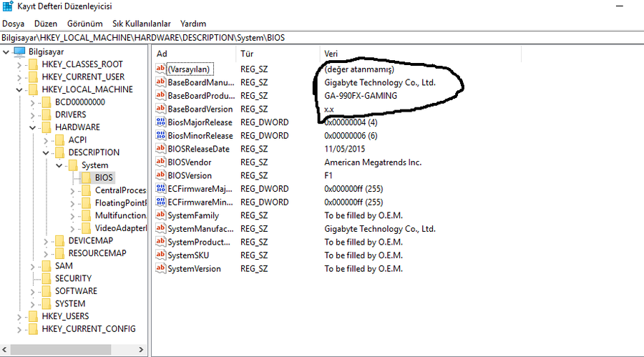The height and width of the screenshot is (357, 644).
Task: Expand the HKEY_USERS key
Action: pyautogui.click(x=19, y=317)
